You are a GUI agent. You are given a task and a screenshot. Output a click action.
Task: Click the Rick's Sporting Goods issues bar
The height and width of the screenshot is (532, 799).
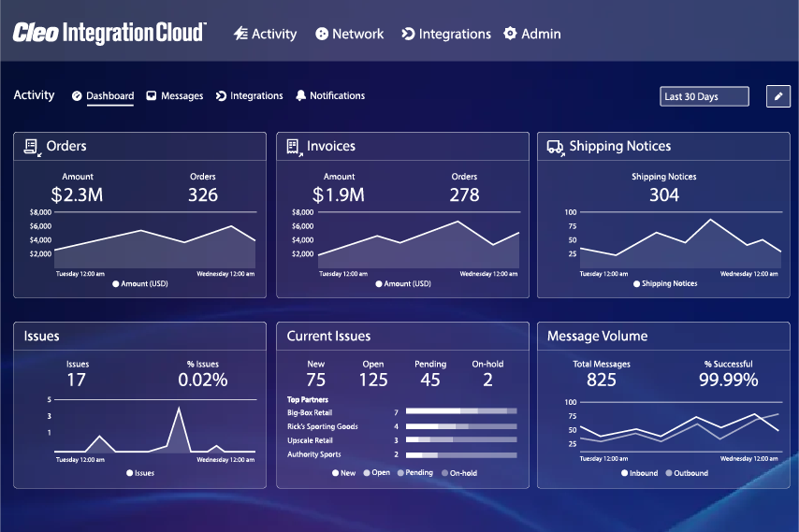[x=461, y=426]
